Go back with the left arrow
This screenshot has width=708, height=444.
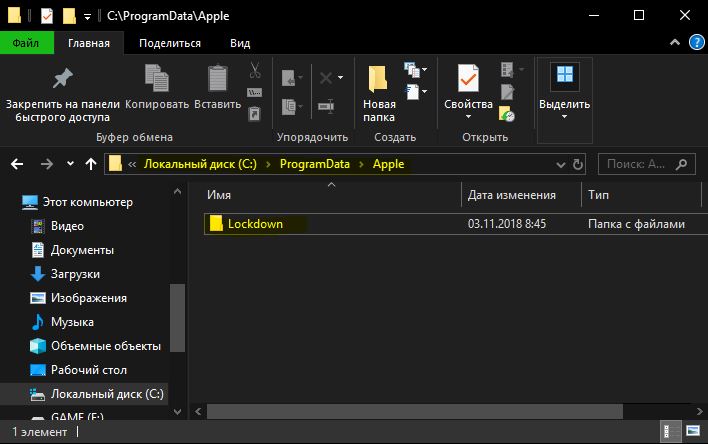[x=17, y=164]
